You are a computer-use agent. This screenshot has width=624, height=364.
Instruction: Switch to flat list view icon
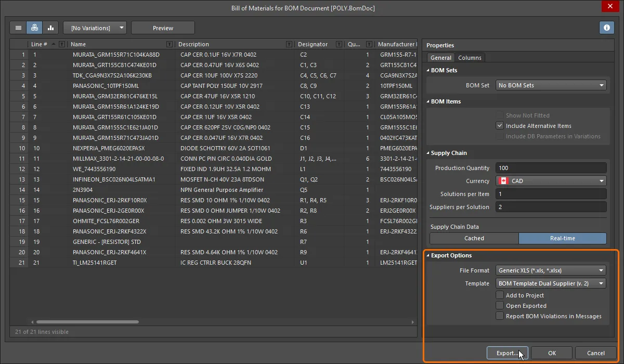[18, 28]
